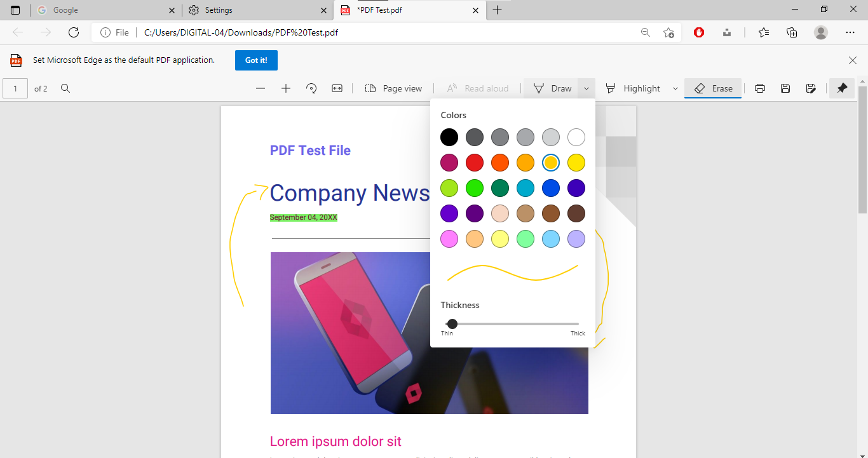
Task: Open the address bar zoom indicator
Action: pyautogui.click(x=645, y=32)
